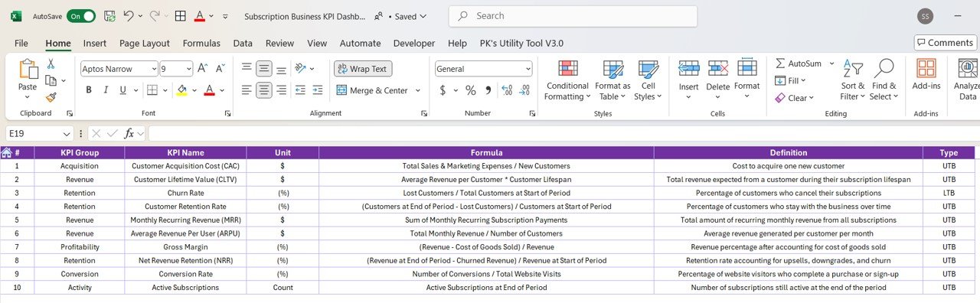Click the Fill Color bucket swatch

coord(181,90)
